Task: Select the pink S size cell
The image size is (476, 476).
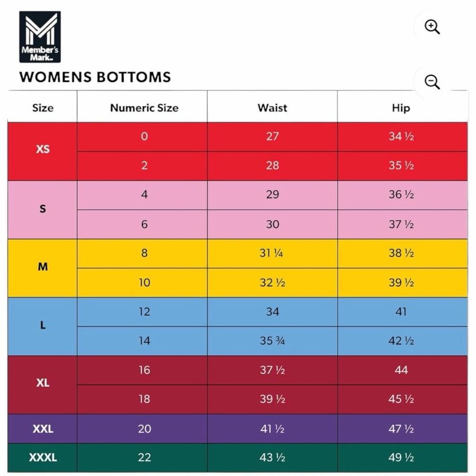Action: click(x=42, y=210)
